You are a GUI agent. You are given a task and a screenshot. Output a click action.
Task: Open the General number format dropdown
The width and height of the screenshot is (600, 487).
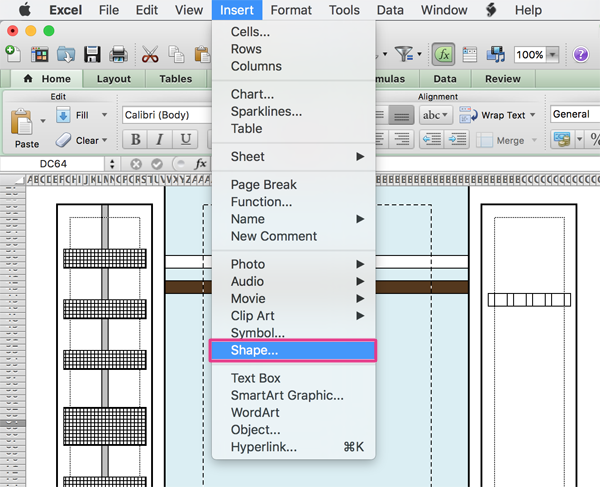[x=575, y=114]
